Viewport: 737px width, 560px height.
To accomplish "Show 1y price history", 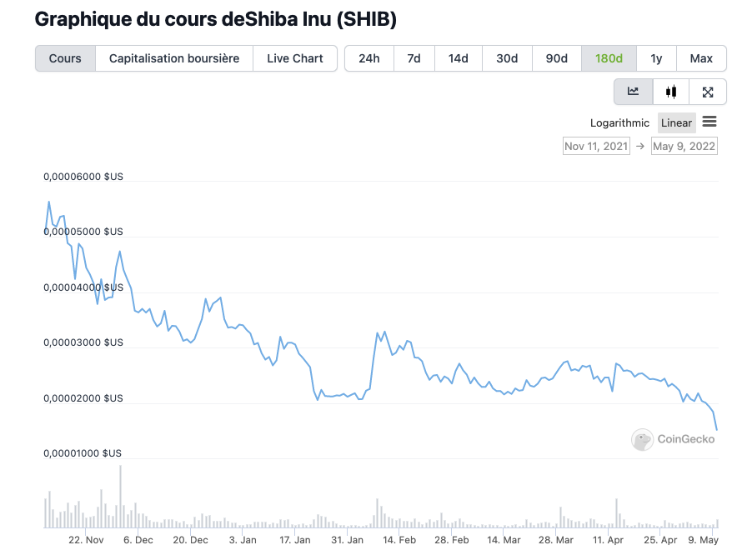I will (656, 58).
